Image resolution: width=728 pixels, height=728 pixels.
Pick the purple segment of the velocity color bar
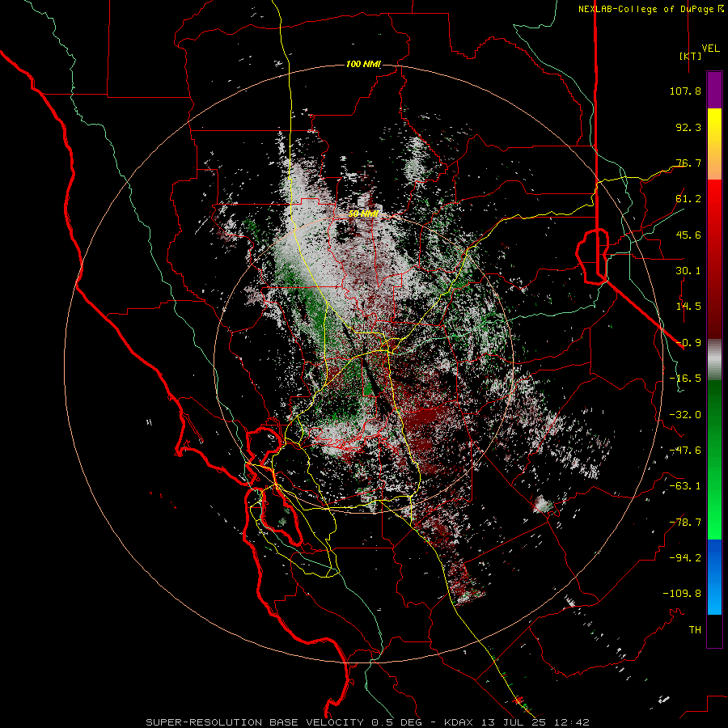click(714, 91)
